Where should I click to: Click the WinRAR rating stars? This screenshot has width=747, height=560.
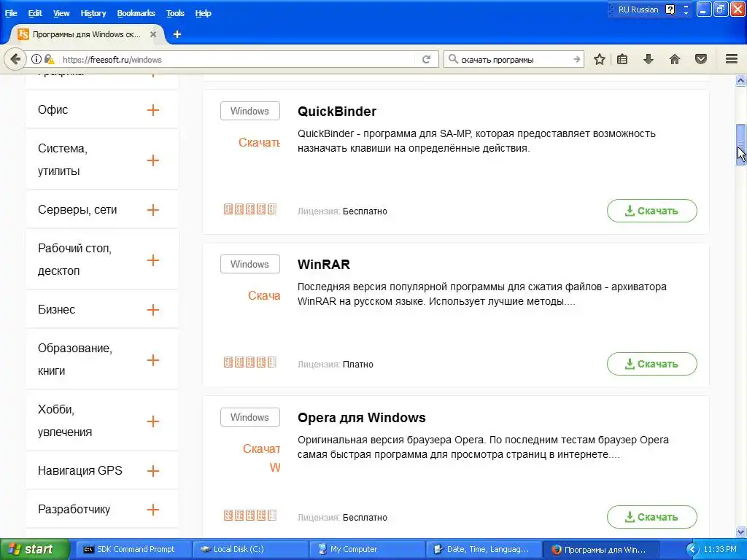[x=250, y=362]
